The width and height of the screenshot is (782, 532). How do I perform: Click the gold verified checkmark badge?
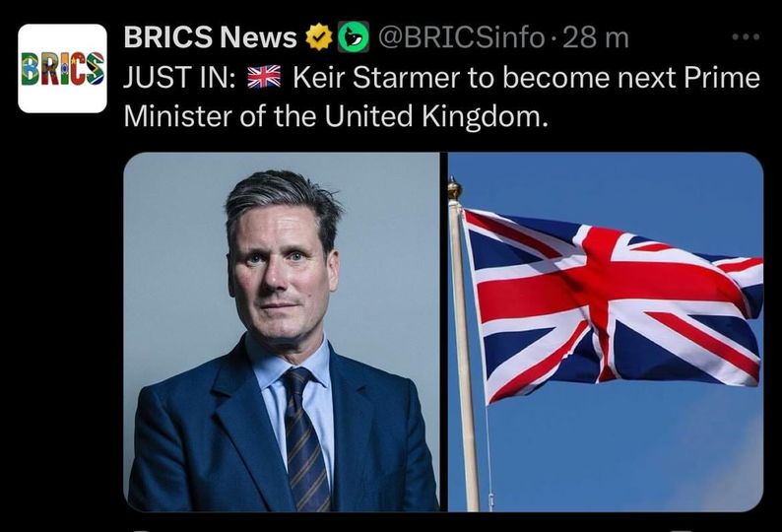[x=319, y=36]
